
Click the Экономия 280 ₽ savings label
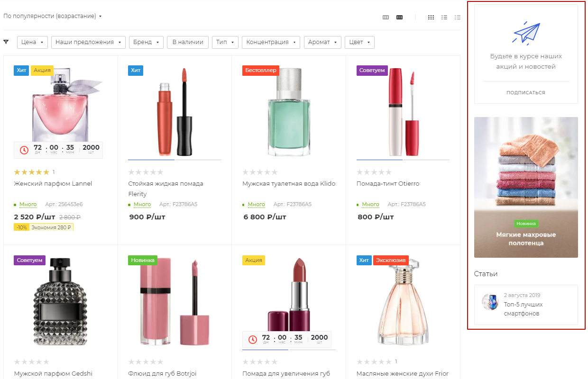coord(51,227)
